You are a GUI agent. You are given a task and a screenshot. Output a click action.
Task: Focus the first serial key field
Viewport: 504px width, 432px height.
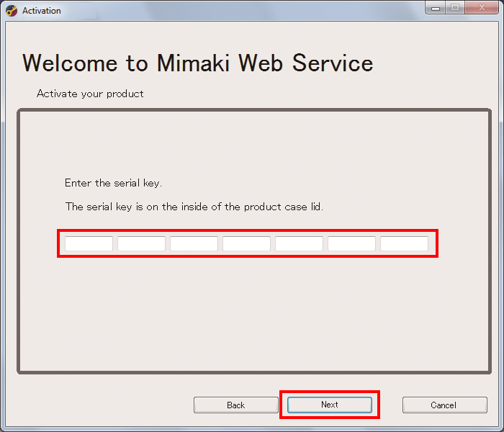point(89,244)
